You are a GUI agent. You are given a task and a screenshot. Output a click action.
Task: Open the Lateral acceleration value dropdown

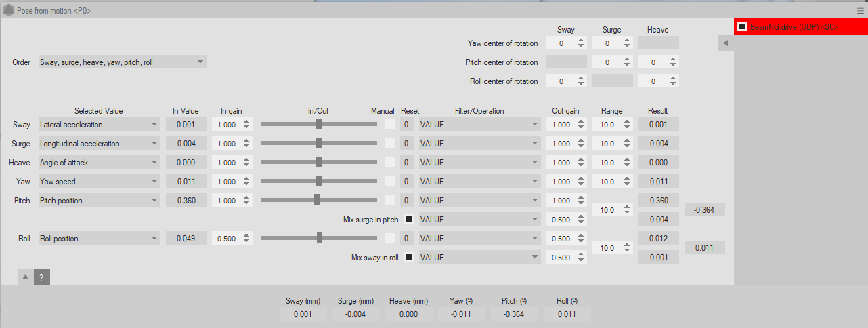tap(99, 125)
